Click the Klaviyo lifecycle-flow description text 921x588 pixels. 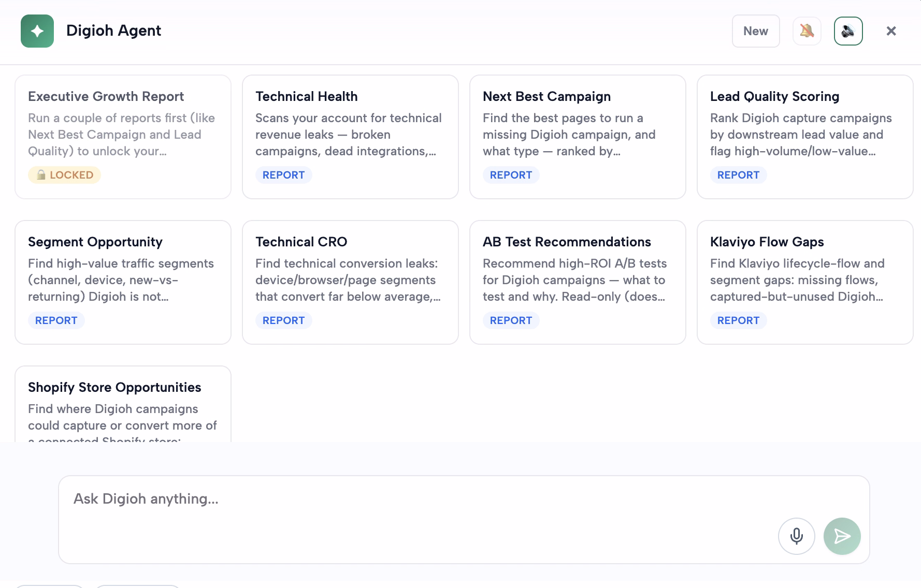click(797, 280)
